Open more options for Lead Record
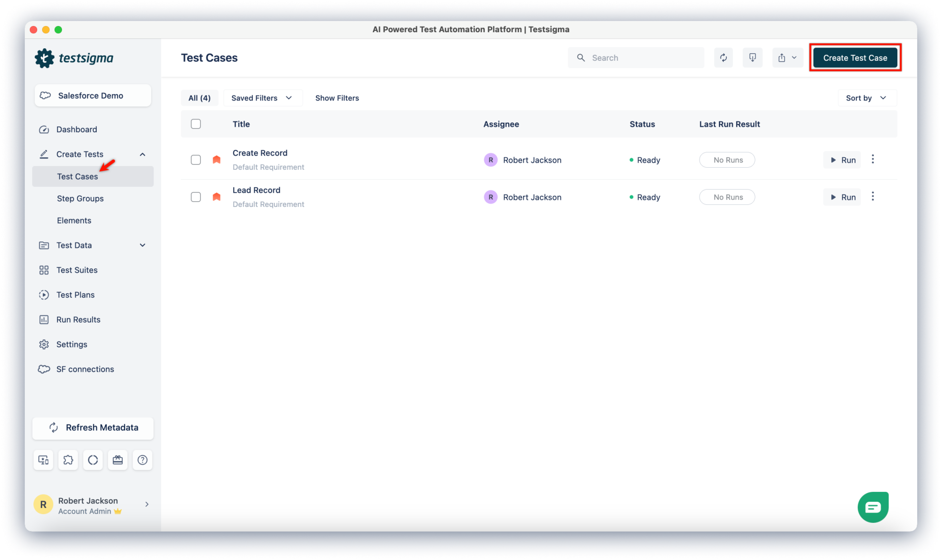 (x=873, y=196)
